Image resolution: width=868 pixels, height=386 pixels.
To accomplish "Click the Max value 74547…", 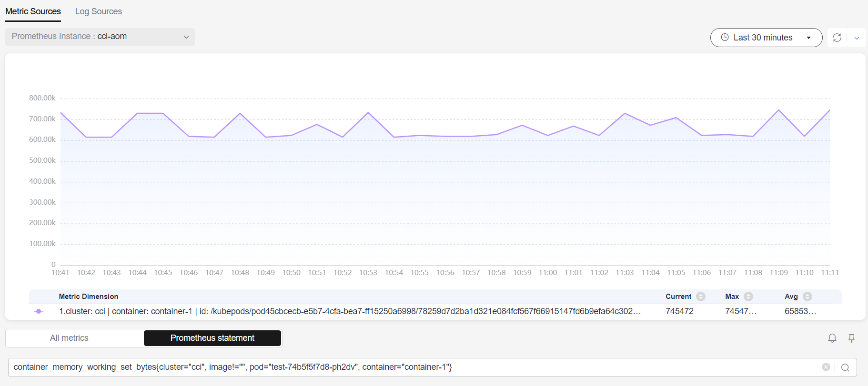I will (x=741, y=311).
